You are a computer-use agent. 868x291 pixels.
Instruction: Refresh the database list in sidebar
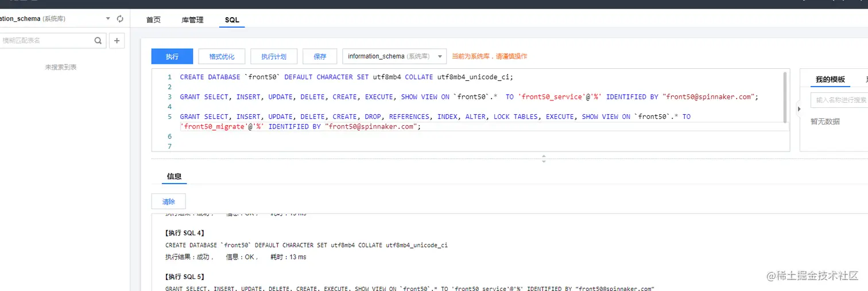(120, 19)
